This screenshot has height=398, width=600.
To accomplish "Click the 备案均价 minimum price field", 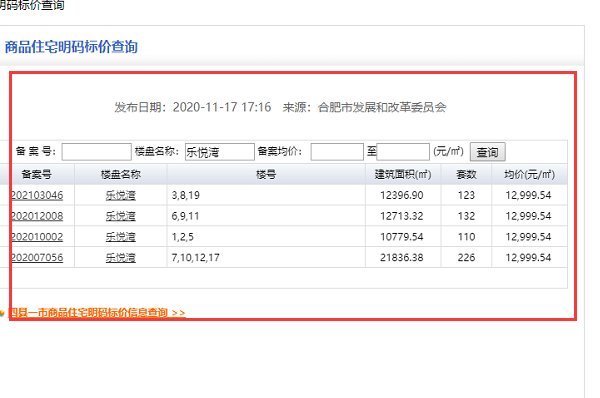I will [337, 152].
